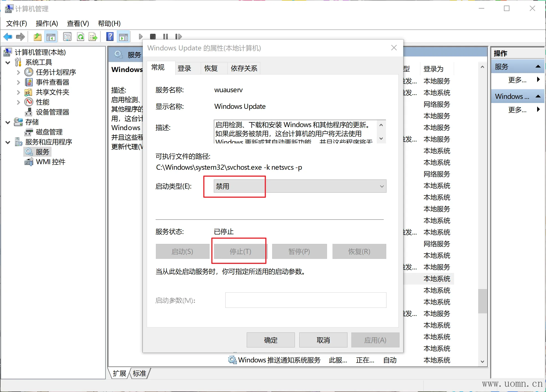546x392 pixels.
Task: Click the 扩展 view tab at bottom
Action: [119, 373]
